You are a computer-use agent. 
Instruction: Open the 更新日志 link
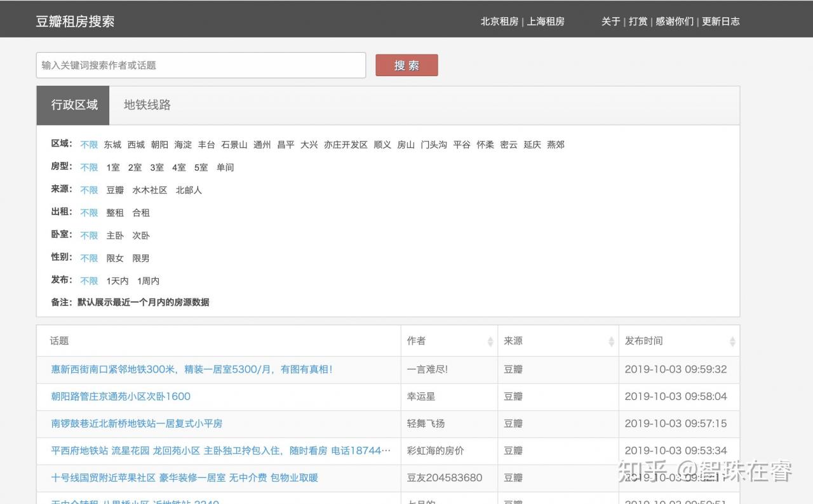[721, 21]
